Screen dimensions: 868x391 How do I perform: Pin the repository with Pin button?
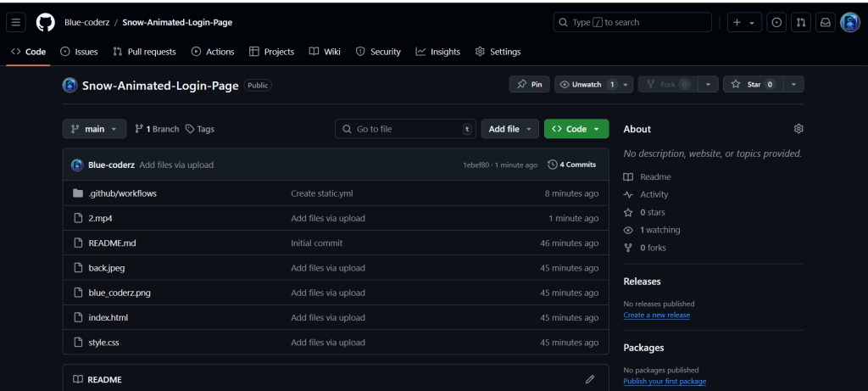pyautogui.click(x=529, y=84)
